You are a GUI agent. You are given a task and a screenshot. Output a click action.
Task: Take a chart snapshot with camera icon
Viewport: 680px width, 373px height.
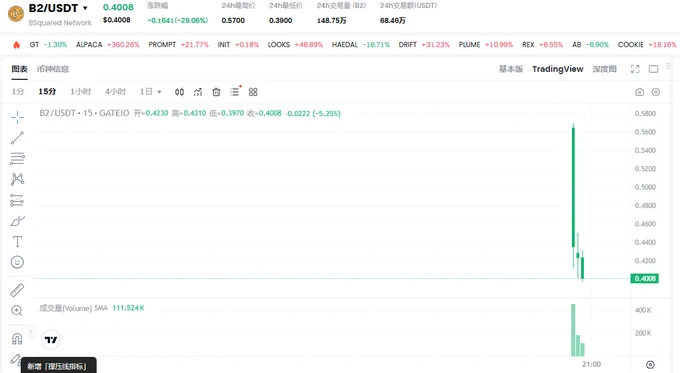pyautogui.click(x=639, y=92)
